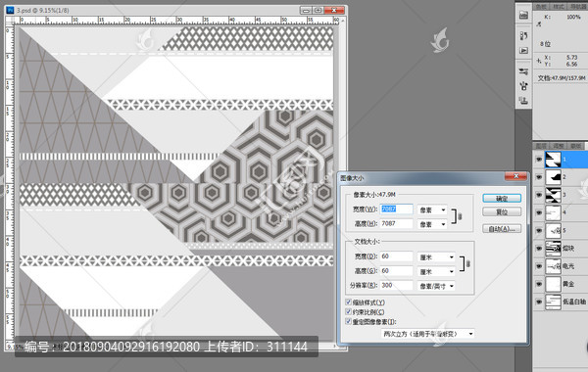Switch to the first tab above the Info panel

pos(541,7)
